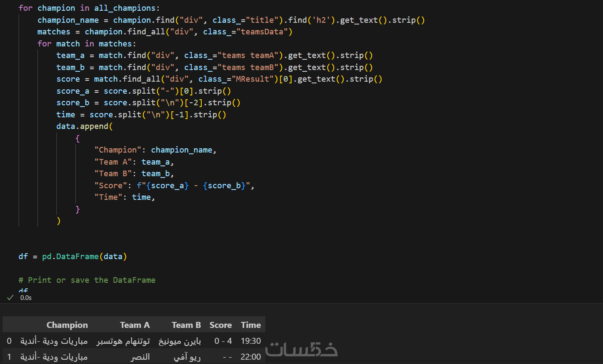603x364 pixels.
Task: Select the النصر Team A cell
Action: click(x=140, y=357)
